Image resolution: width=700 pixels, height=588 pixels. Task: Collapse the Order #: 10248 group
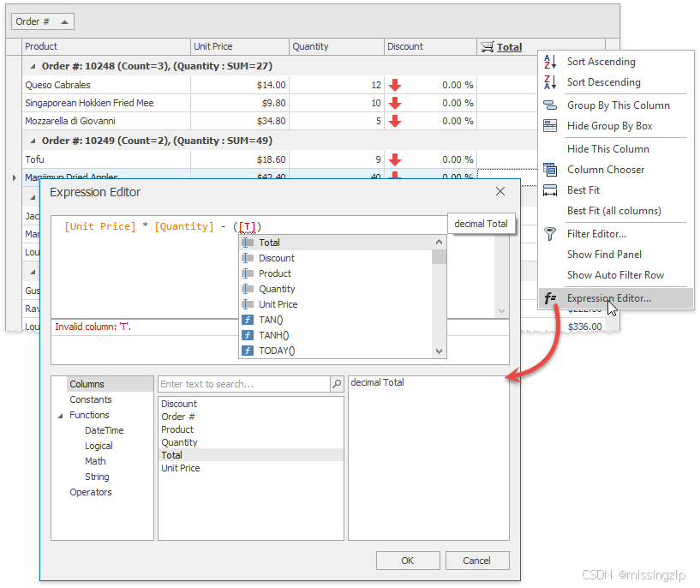point(33,66)
